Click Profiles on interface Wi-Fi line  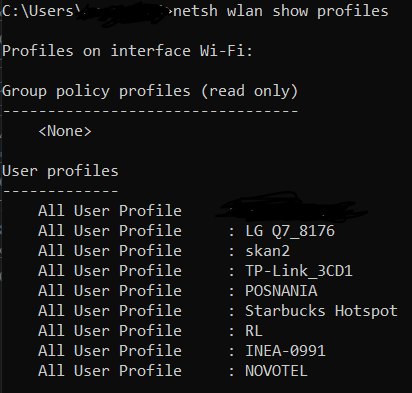click(127, 51)
